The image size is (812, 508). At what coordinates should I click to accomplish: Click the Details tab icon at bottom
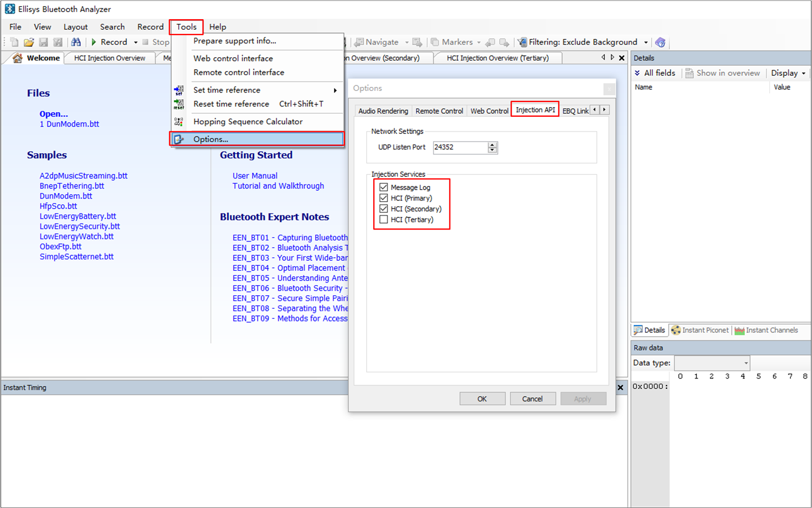pyautogui.click(x=638, y=330)
